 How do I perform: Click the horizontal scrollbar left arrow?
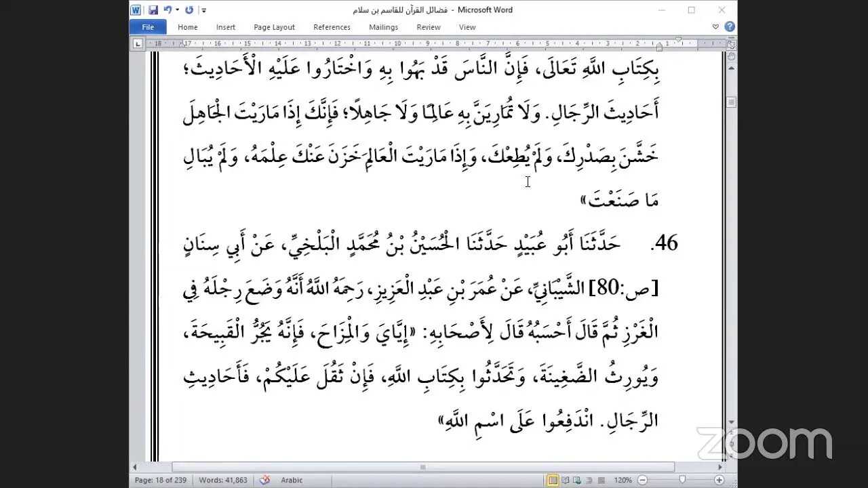134,467
